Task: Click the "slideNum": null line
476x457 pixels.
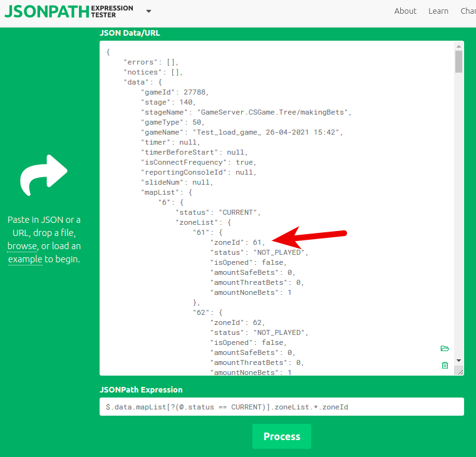Action: pos(177,182)
